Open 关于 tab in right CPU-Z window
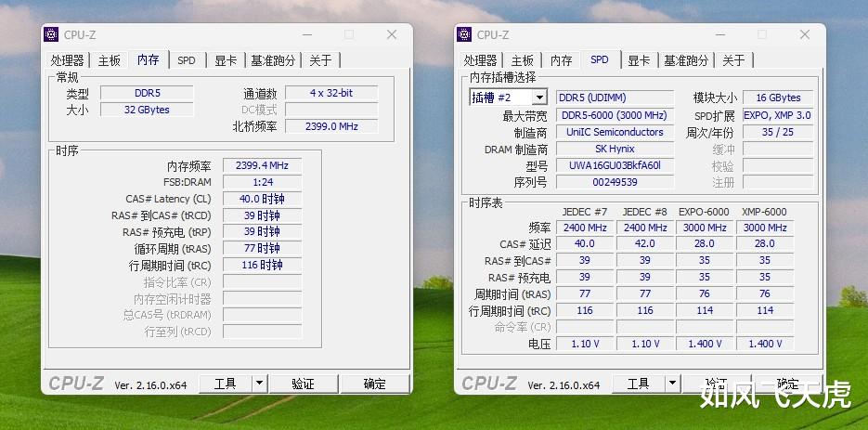Viewport: 868px width, 430px height. click(x=733, y=60)
